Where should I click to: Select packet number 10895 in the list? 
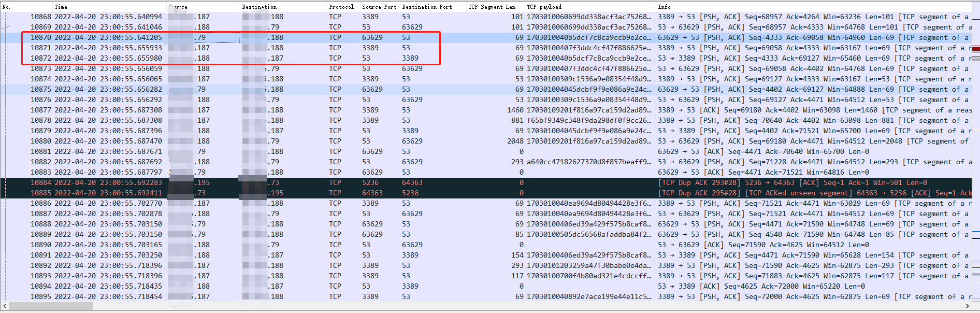41,296
